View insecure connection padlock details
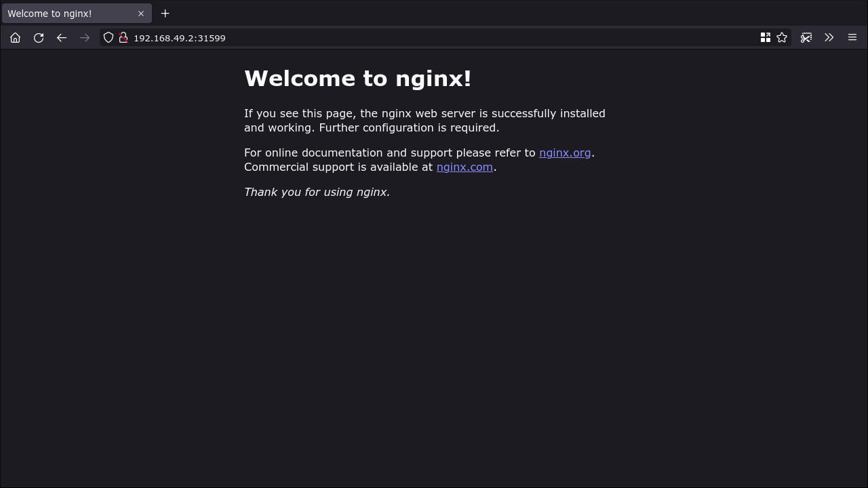Viewport: 868px width, 488px height. pyautogui.click(x=123, y=38)
